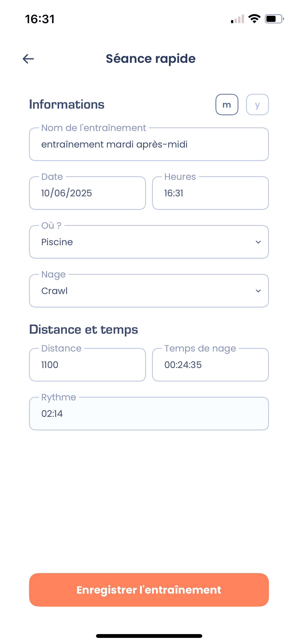This screenshot has height=644, width=298.
Task: Open the Où ? location dropdown
Action: click(149, 242)
